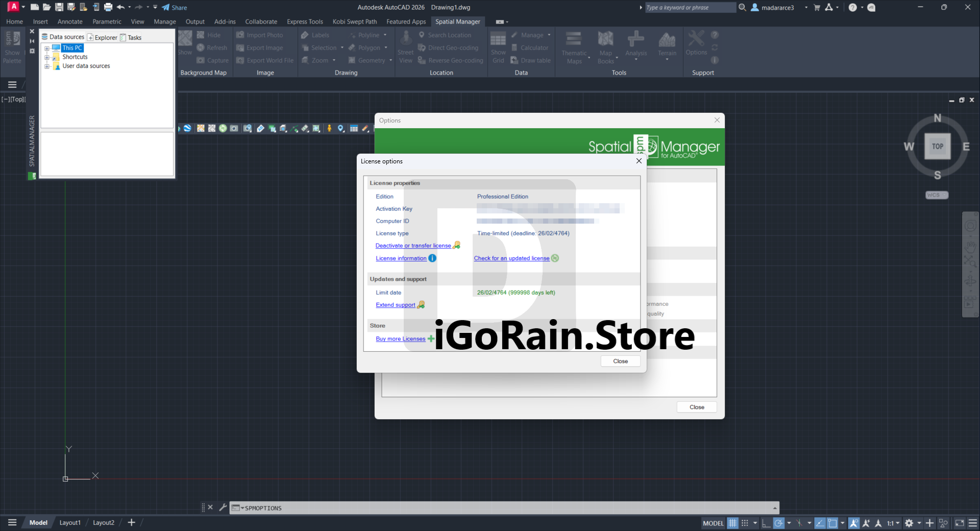Image resolution: width=980 pixels, height=531 pixels.
Task: Toggle object snap in status bar
Action: point(832,523)
